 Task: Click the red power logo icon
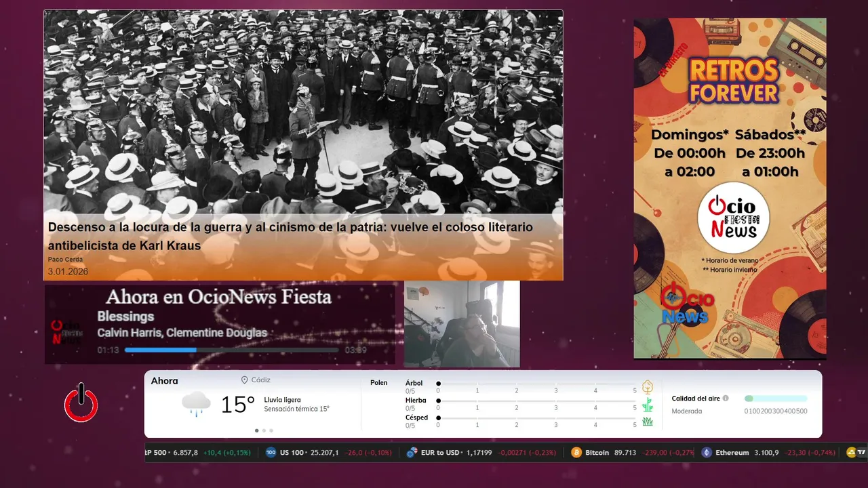pyautogui.click(x=81, y=403)
